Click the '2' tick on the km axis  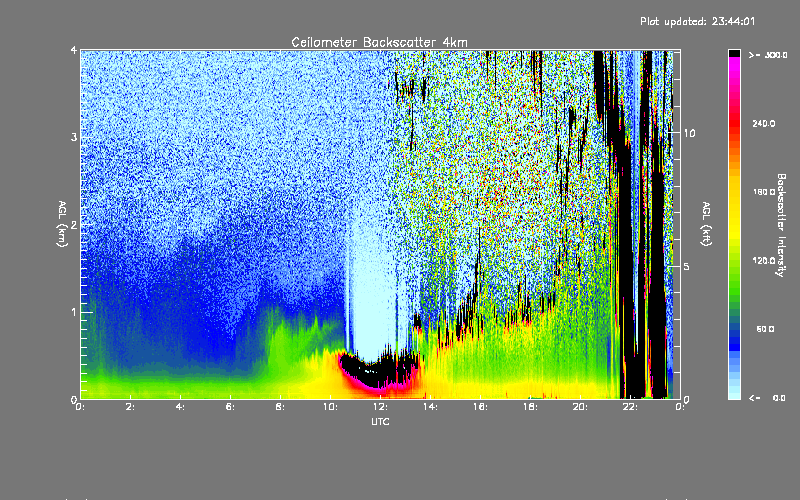point(74,225)
